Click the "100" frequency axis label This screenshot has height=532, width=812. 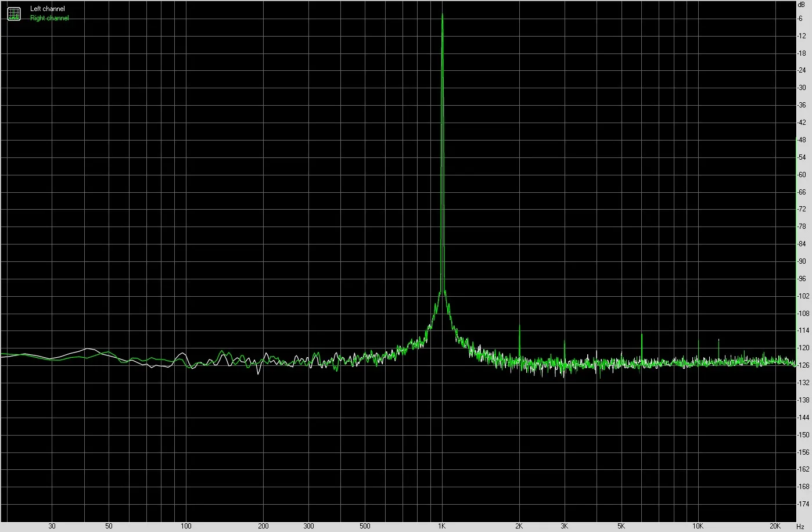[x=186, y=526]
